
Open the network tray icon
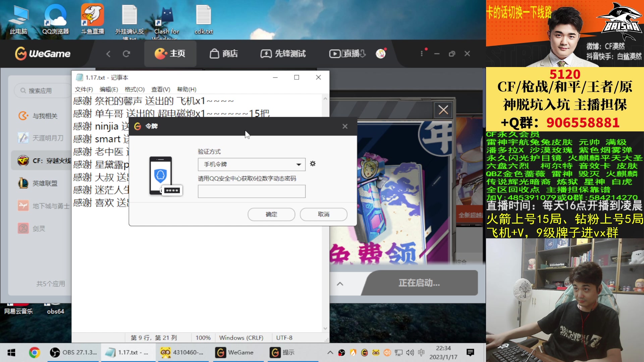[398, 353]
